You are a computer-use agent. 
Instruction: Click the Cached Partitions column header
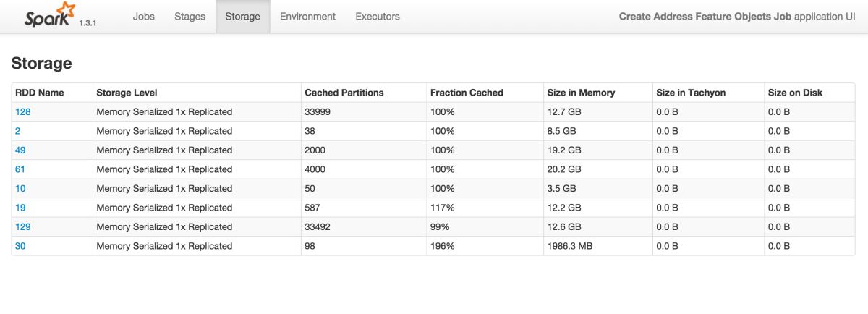coord(344,93)
